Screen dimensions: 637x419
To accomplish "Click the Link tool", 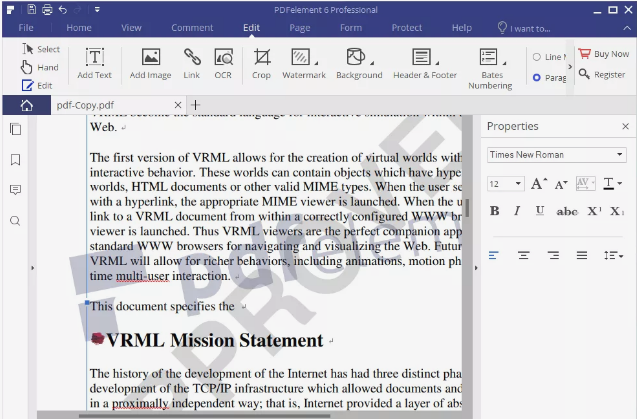I will click(192, 63).
